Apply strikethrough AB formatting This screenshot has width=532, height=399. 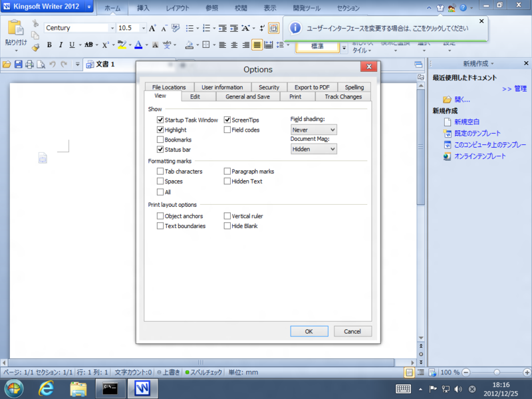pos(88,45)
